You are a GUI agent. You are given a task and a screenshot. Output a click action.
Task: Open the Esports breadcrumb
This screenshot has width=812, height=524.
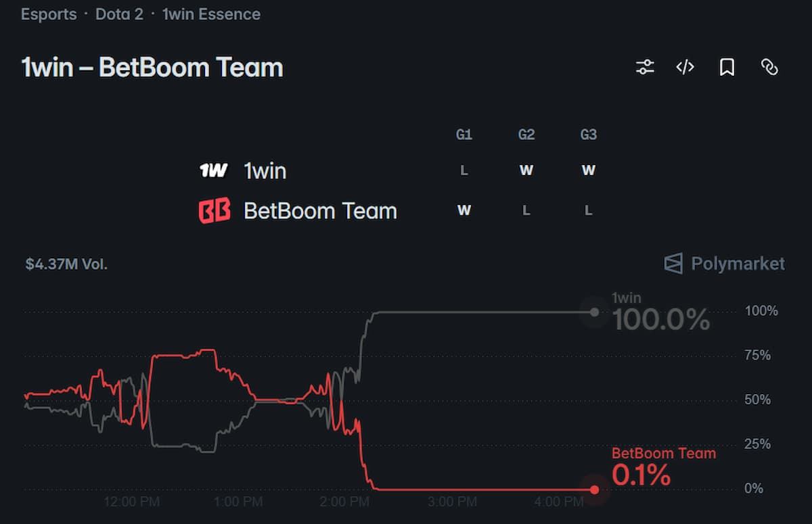coord(49,14)
